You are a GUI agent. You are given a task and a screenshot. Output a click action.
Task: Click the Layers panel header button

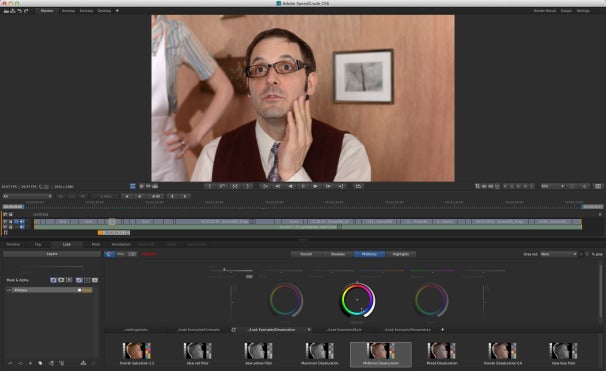tap(52, 254)
